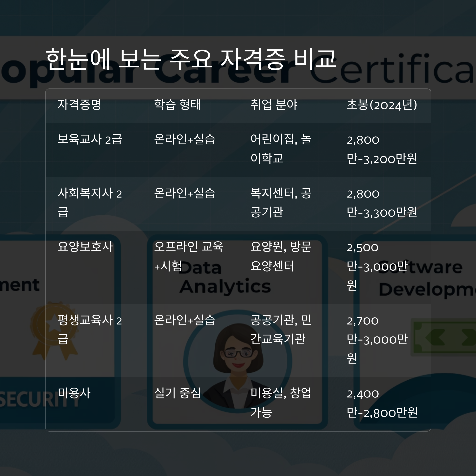This screenshot has height=476, width=476.
Task: Click the title 한눈에 보는 주요 자격증 비교
Action: (x=191, y=59)
